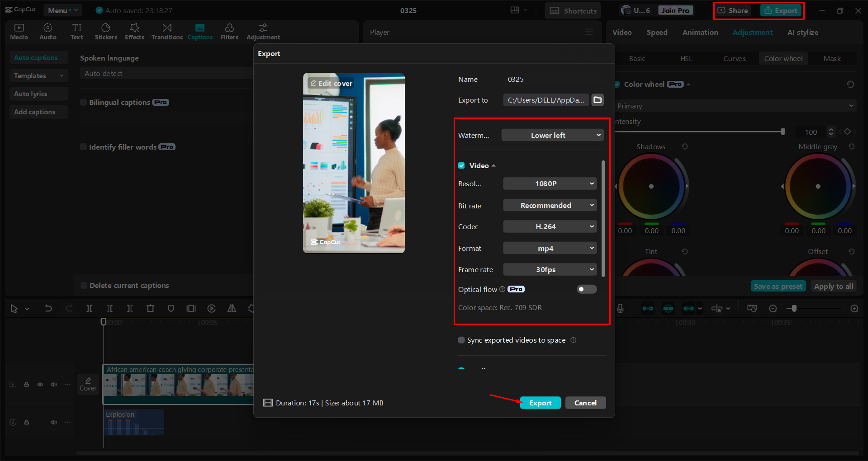Select the Stickers panel icon
This screenshot has width=868, height=461.
coord(106,31)
